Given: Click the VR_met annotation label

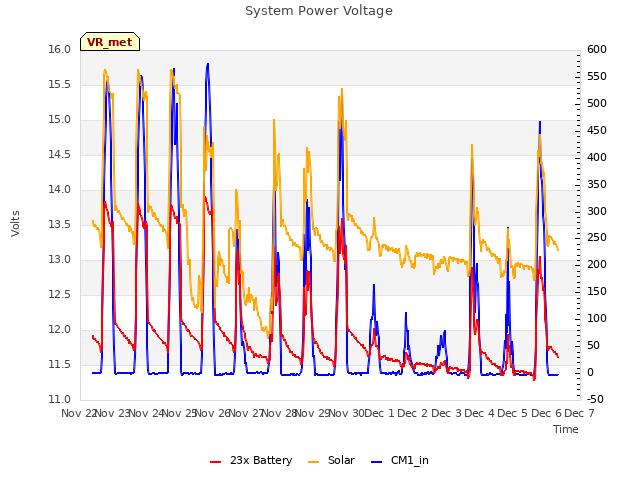Looking at the screenshot, I should 110,42.
